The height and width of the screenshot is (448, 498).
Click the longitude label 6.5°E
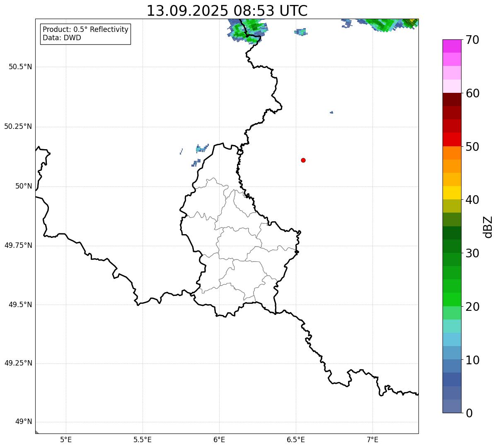click(x=296, y=439)
